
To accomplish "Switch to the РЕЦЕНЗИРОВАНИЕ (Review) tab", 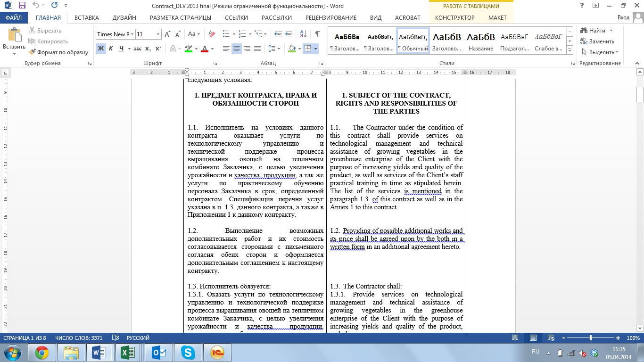I will (x=331, y=18).
